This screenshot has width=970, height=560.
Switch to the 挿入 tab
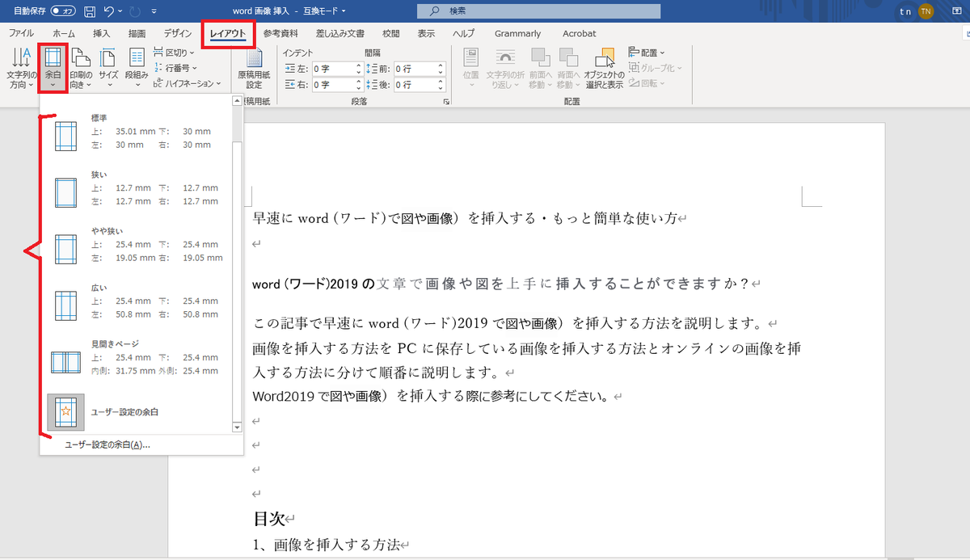point(101,34)
